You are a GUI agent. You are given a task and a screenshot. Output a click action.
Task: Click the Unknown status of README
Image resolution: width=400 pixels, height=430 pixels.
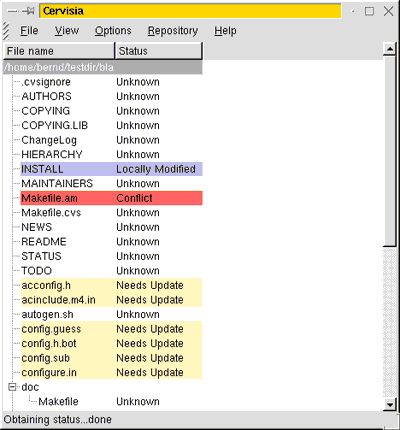pyautogui.click(x=138, y=242)
